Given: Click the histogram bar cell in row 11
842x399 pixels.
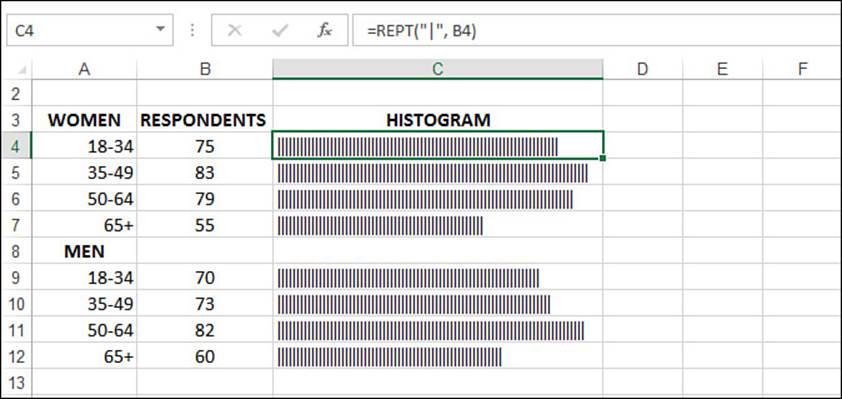Looking at the screenshot, I should pos(438,330).
